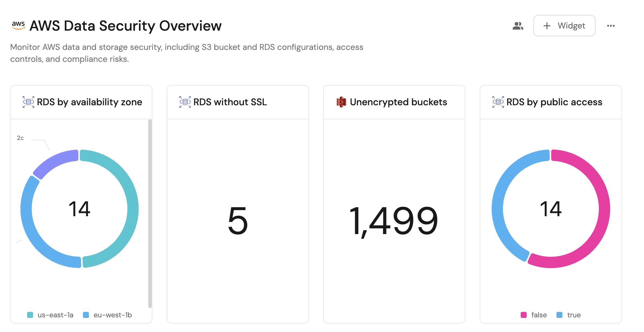
Task: Click the availability zone widget scrollbar
Action: click(150, 214)
